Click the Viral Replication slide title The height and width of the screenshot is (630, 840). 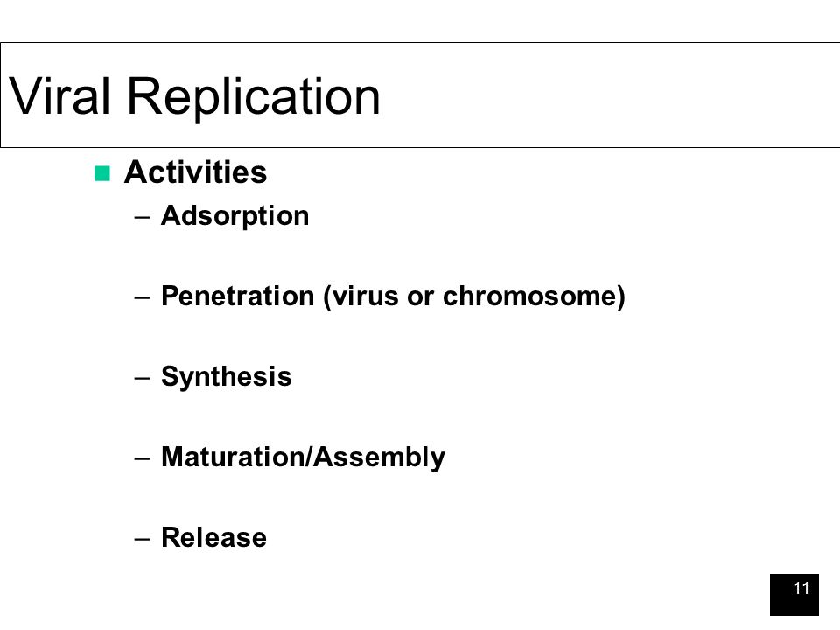194,97
